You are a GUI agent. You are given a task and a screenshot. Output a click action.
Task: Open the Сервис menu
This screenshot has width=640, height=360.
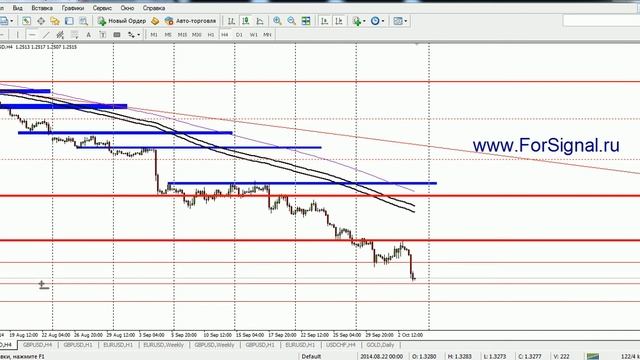[x=102, y=8]
